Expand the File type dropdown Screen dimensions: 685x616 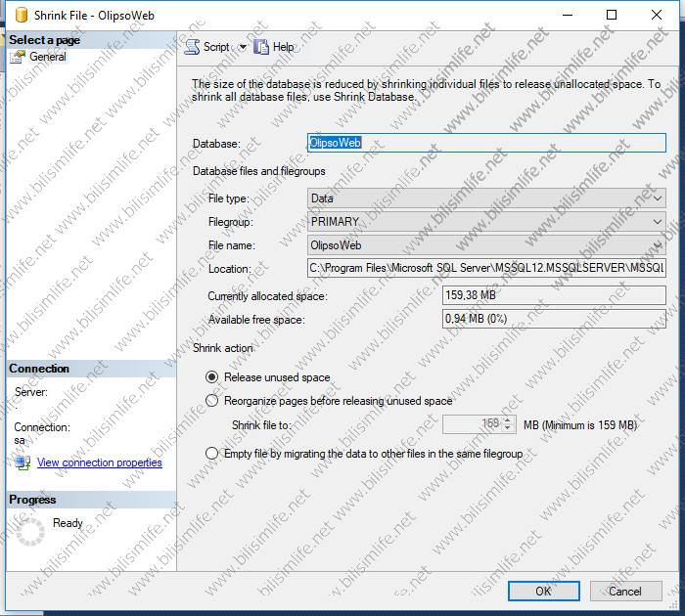coord(657,198)
